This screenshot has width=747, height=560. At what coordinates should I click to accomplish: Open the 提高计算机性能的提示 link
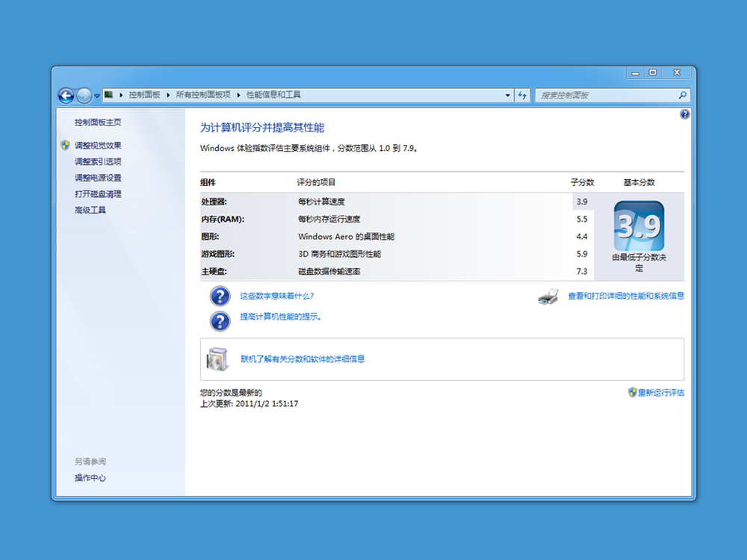[280, 317]
